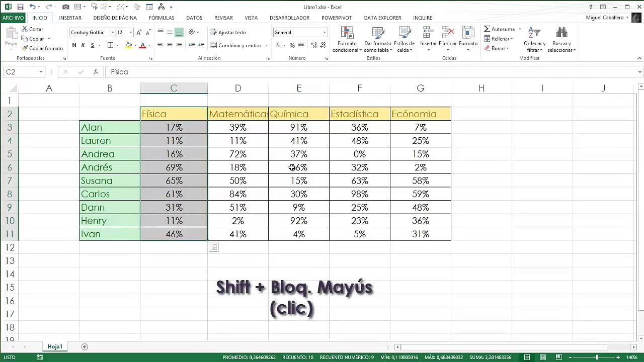Expand the fill color dropdown arrow
Screen dimensions: 644x362
pyautogui.click(x=135, y=45)
